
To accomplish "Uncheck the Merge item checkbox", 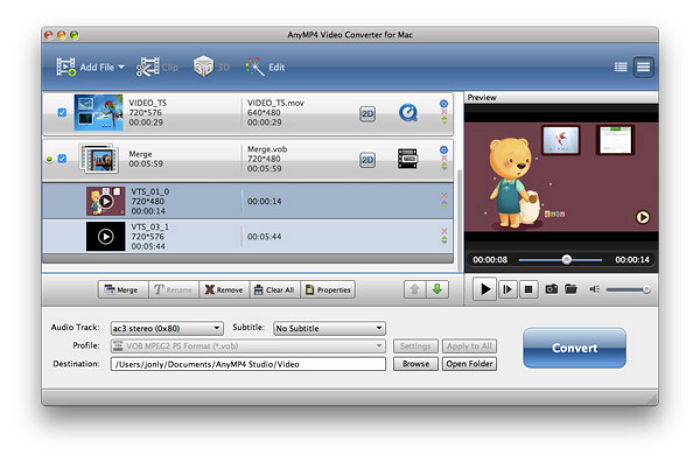I will click(62, 159).
